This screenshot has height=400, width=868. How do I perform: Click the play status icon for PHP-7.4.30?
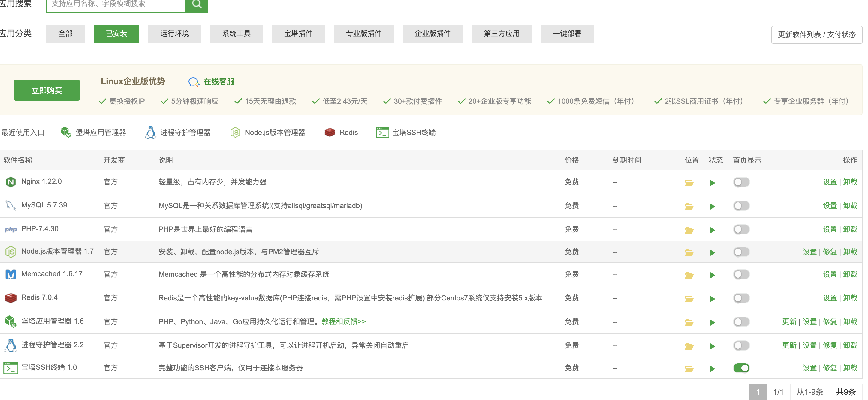(x=712, y=230)
